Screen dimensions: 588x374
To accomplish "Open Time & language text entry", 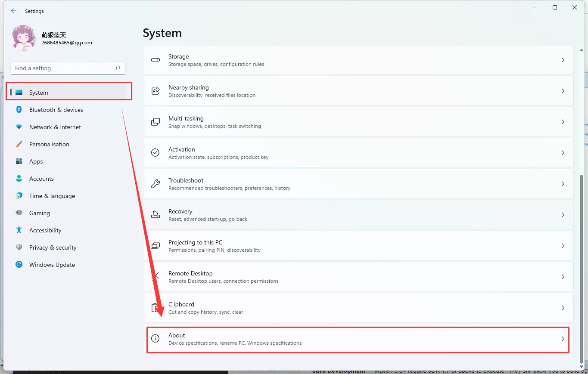I will click(52, 196).
